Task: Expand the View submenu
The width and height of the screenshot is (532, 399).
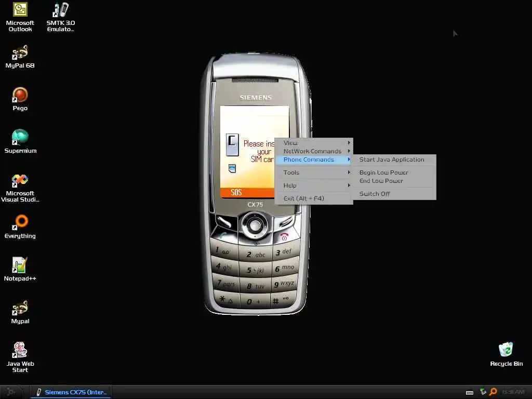Action: [314, 143]
